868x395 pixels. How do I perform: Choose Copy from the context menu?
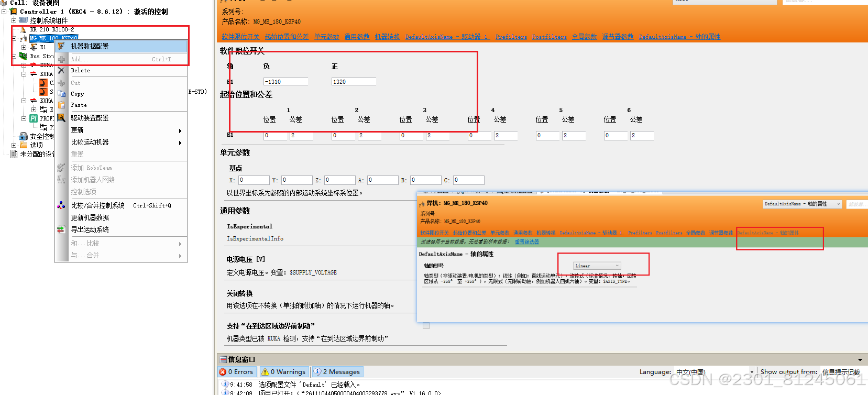[121, 94]
